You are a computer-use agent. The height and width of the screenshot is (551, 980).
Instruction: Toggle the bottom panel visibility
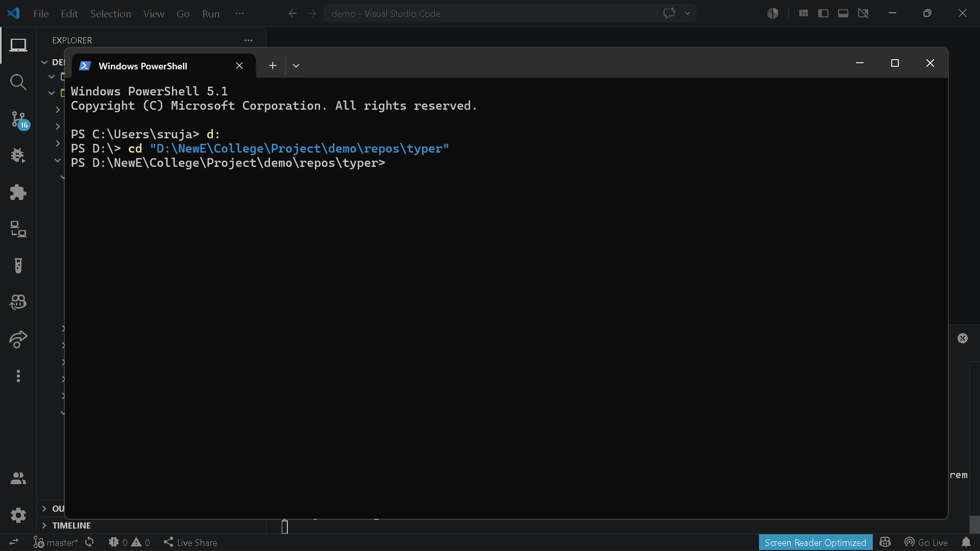(843, 13)
